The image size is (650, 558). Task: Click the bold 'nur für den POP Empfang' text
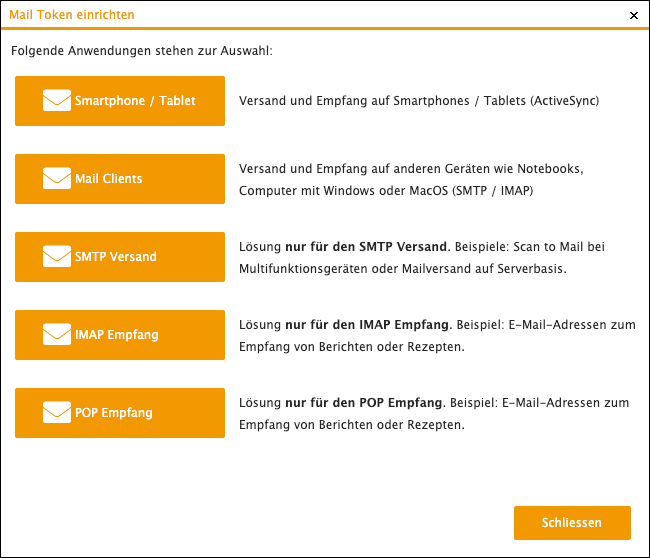click(x=364, y=403)
